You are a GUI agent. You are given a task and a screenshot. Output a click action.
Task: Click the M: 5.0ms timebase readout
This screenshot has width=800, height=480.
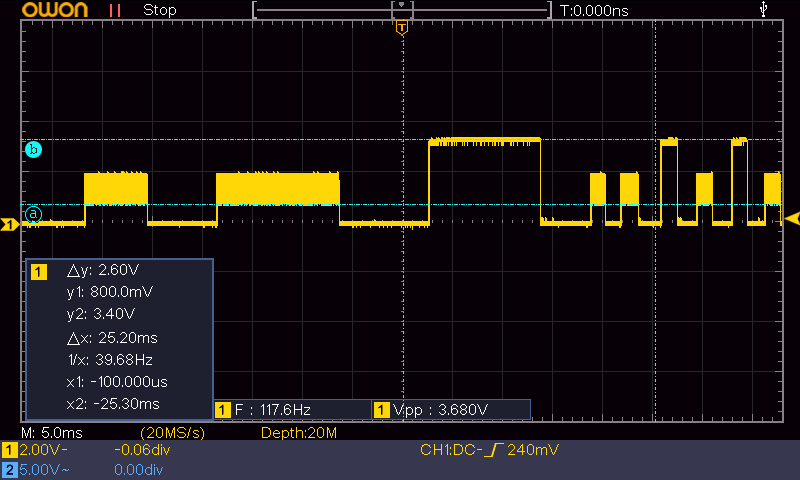(52, 433)
